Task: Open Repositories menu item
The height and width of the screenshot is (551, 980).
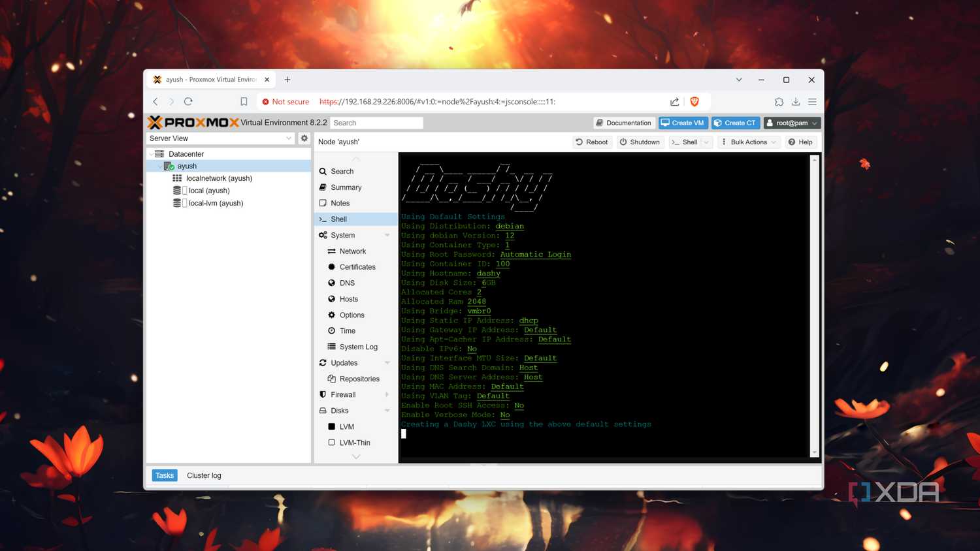Action: 359,379
